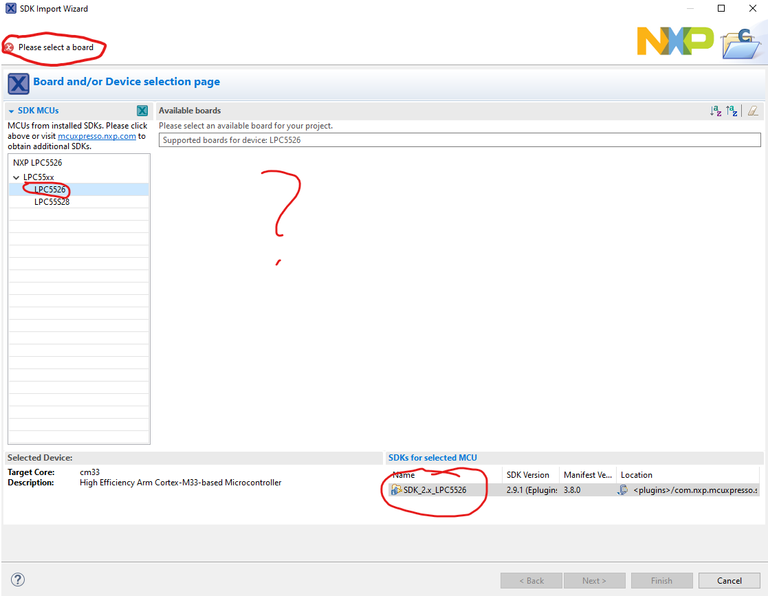Click the SDKs for selected MCU heading

click(x=432, y=457)
